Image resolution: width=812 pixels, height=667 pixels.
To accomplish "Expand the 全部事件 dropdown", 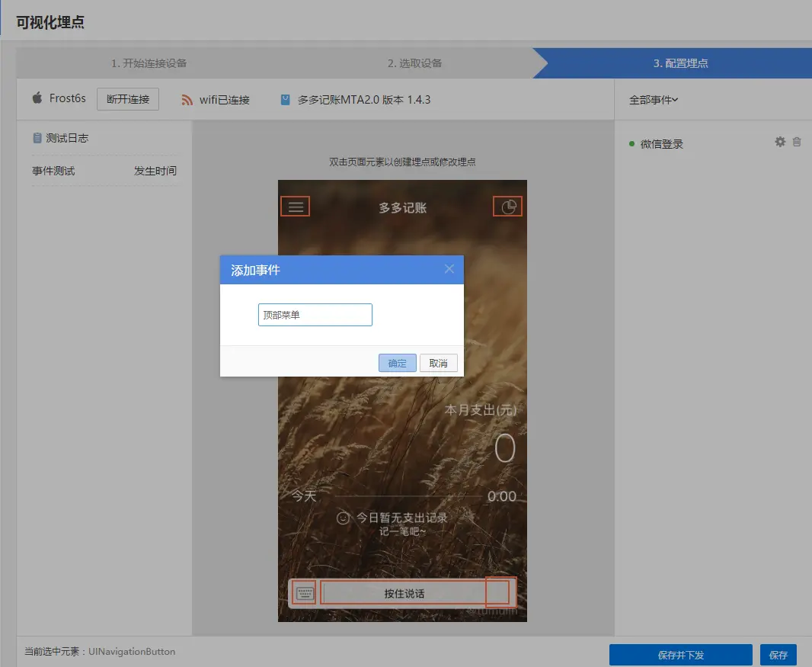I will pos(654,100).
